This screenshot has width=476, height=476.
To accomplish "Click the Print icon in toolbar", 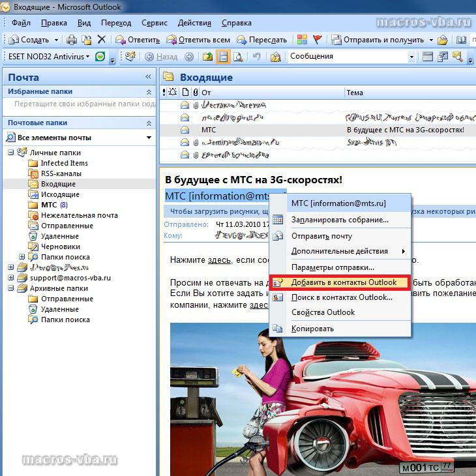I will [72, 40].
